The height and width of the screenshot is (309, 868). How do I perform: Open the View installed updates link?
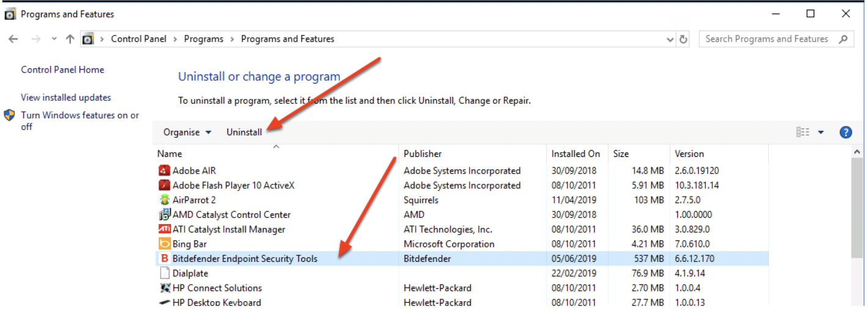(66, 98)
